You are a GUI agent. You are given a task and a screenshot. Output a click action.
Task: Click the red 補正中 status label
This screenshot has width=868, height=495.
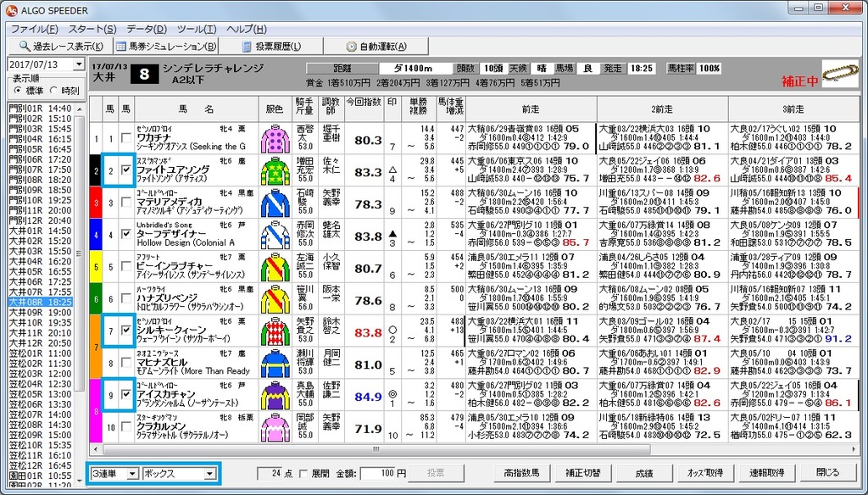pos(800,81)
